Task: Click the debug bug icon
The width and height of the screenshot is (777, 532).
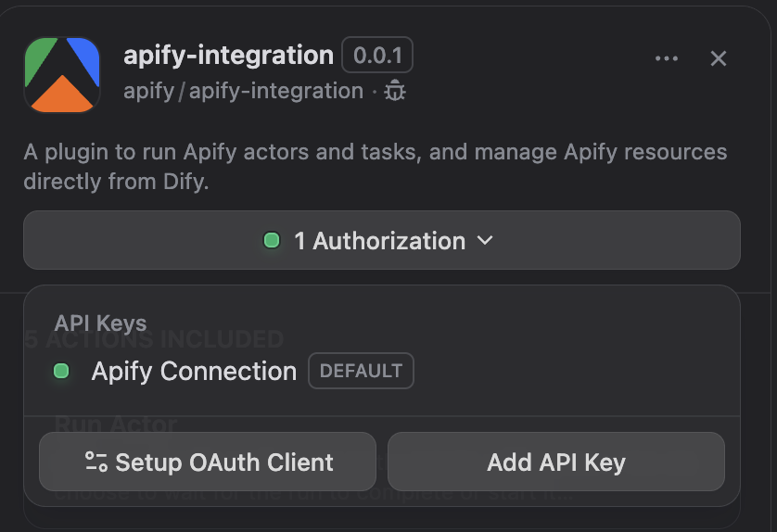Action: pyautogui.click(x=395, y=91)
